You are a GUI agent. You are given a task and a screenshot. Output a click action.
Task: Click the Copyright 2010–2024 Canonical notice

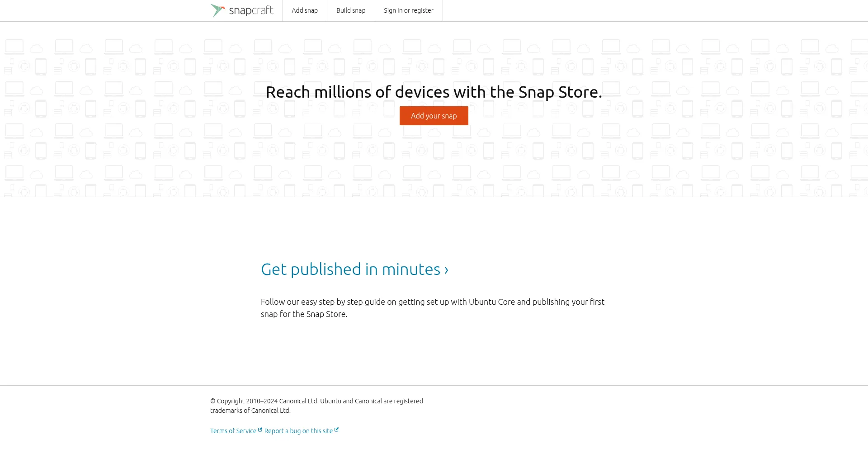pyautogui.click(x=316, y=401)
